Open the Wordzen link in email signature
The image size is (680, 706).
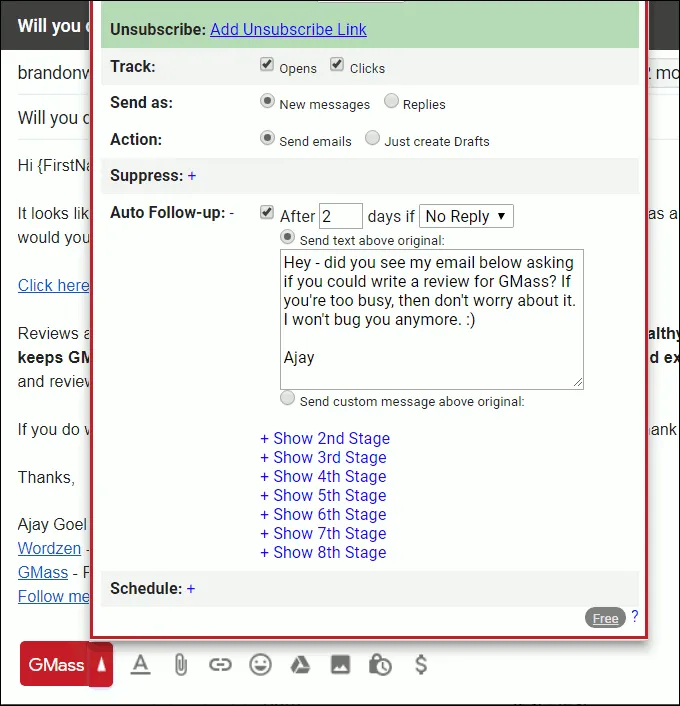pyautogui.click(x=50, y=548)
